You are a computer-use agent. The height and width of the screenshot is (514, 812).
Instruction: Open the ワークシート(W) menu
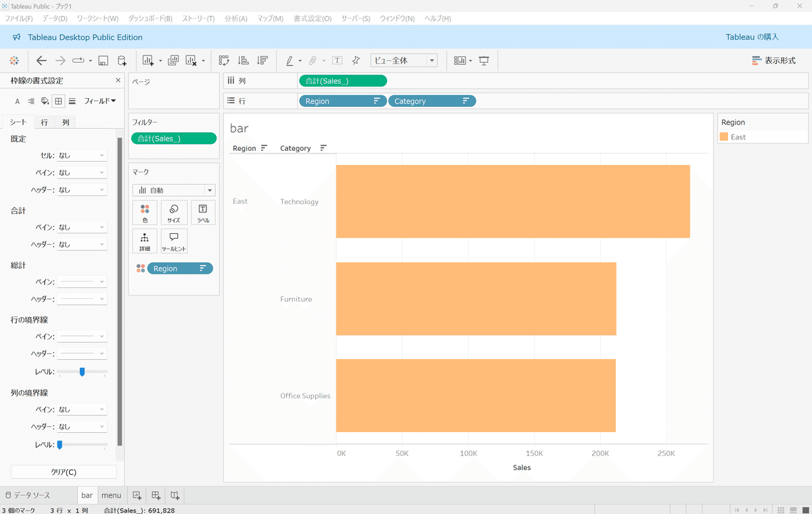tap(97, 18)
